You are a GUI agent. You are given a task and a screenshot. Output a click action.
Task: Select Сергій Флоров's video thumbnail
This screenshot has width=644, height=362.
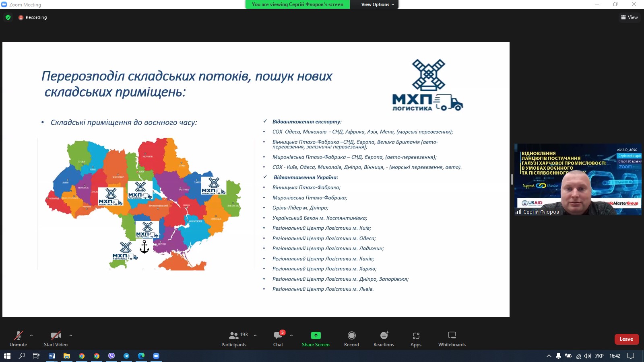[x=578, y=179]
